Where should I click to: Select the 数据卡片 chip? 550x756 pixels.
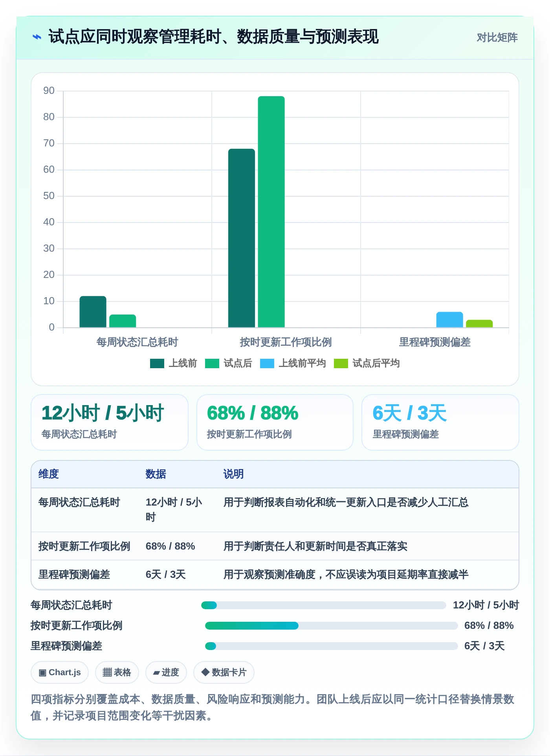tap(224, 672)
